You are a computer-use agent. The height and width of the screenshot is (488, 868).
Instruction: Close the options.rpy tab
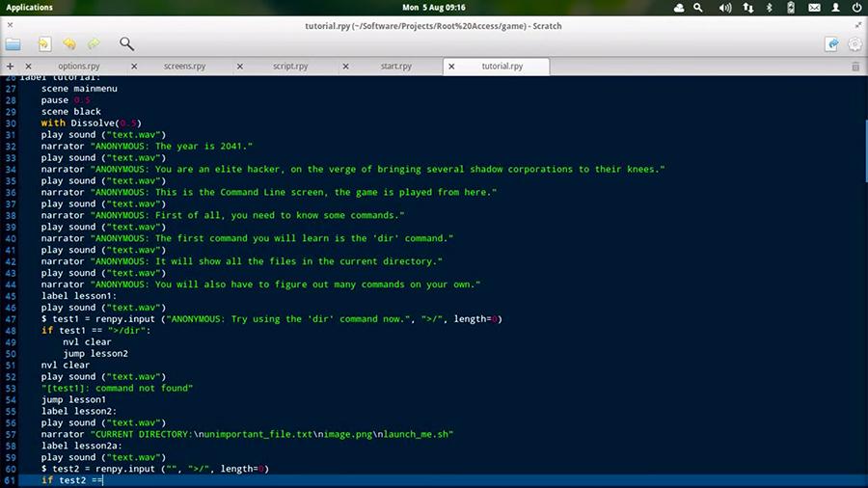tap(27, 67)
